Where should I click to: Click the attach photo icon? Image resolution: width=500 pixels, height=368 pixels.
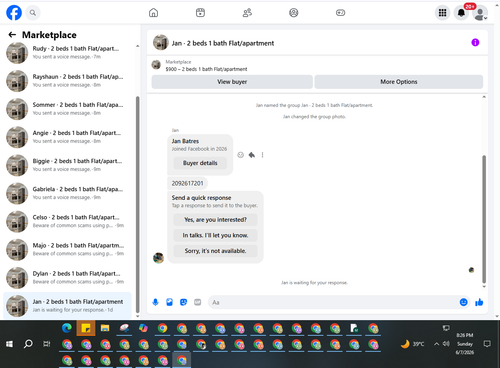[x=169, y=302]
